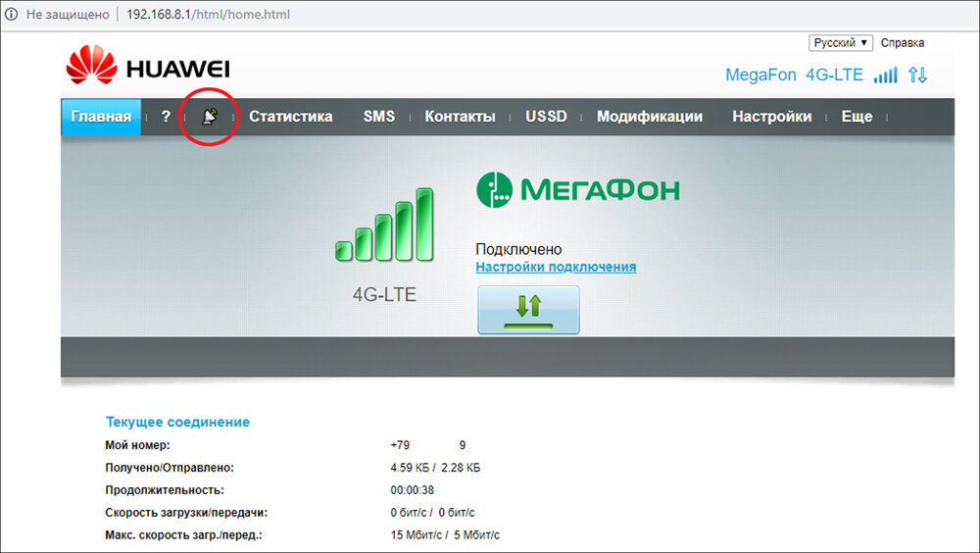Open the Русский language dropdown
980x553 pixels.
[841, 42]
